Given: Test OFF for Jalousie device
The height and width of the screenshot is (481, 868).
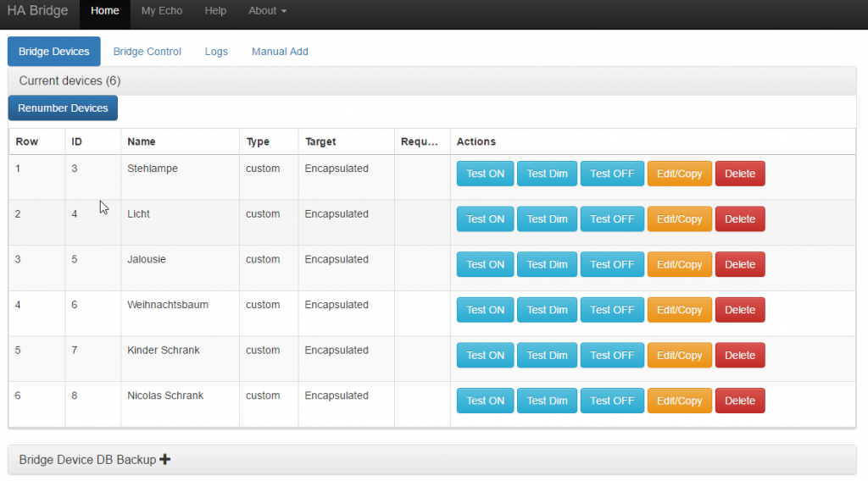Looking at the screenshot, I should point(612,265).
